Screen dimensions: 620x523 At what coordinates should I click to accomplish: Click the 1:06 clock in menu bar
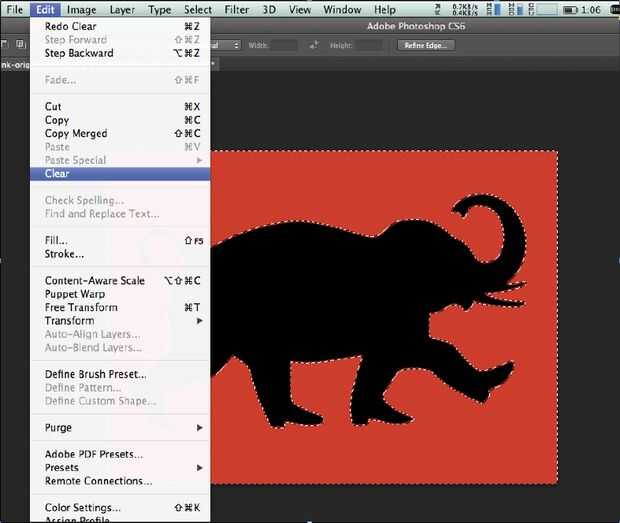click(x=591, y=10)
